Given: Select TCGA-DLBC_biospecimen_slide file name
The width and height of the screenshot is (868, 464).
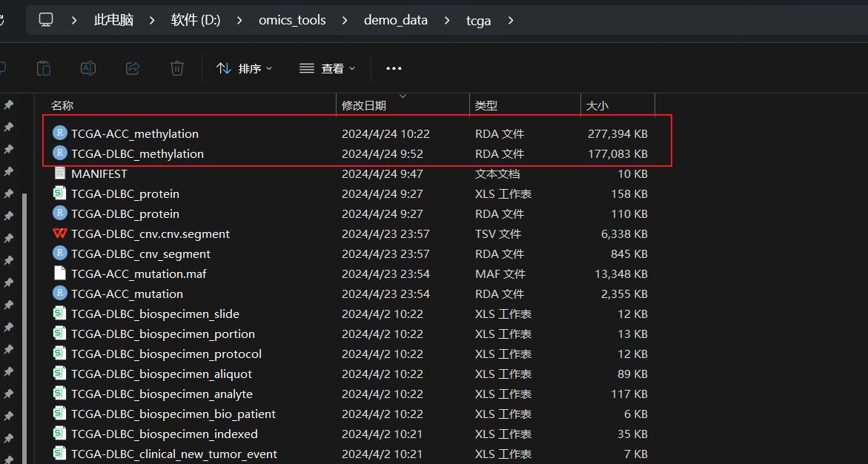Looking at the screenshot, I should 155,314.
